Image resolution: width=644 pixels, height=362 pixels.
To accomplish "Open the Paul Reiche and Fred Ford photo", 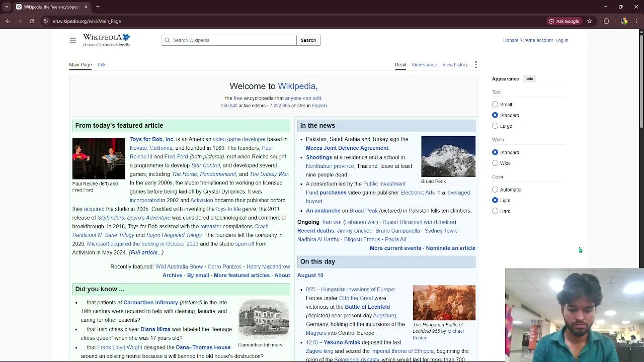I will (99, 158).
